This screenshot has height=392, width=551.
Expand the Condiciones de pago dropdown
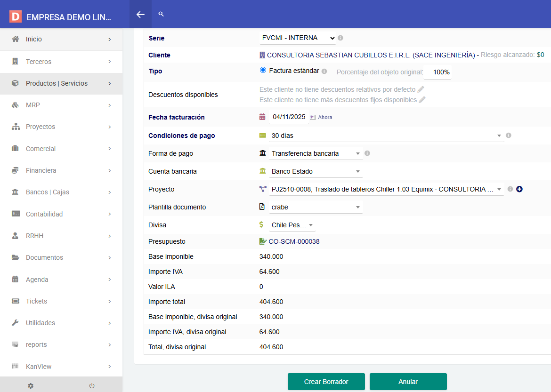[386, 136]
